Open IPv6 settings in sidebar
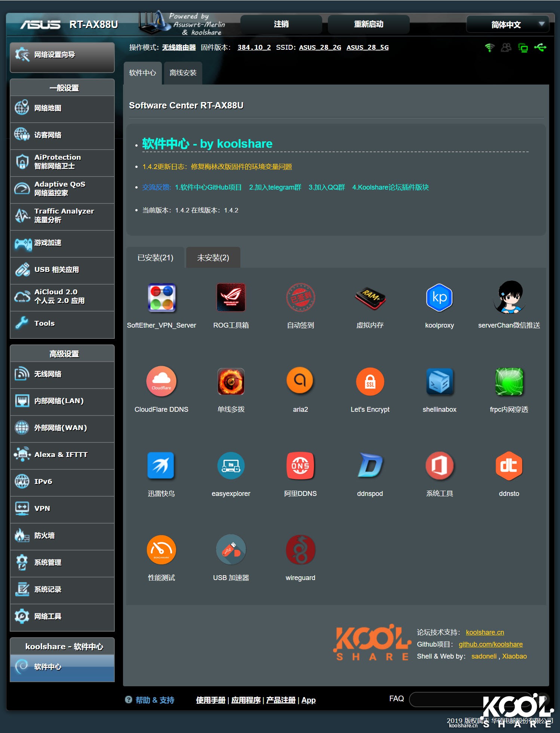The width and height of the screenshot is (560, 733). pos(62,482)
